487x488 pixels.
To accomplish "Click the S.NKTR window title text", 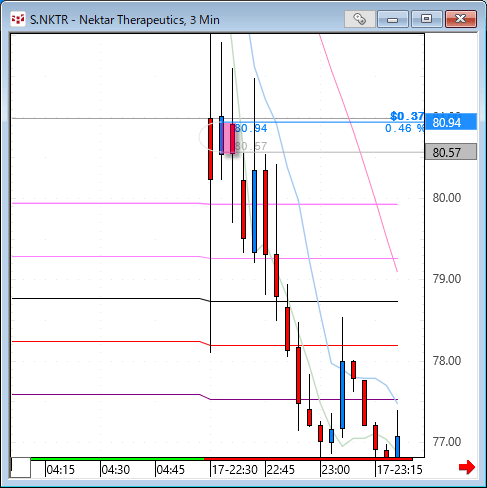I will (125, 20).
